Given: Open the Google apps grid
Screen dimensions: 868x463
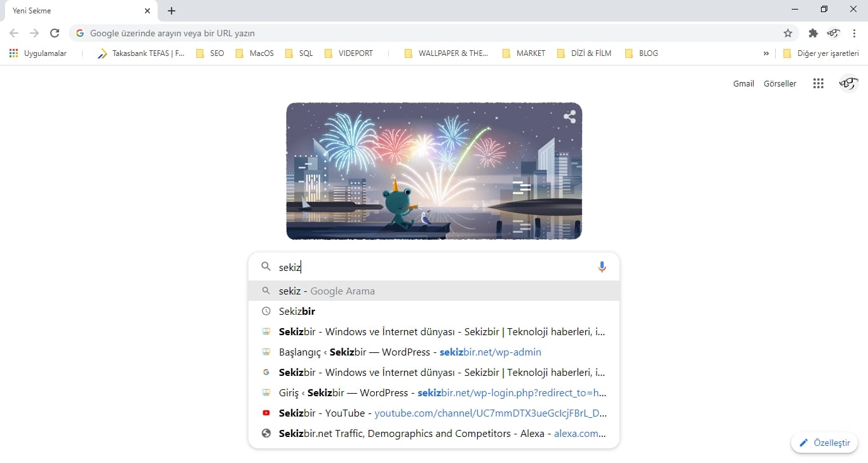Looking at the screenshot, I should tap(818, 83).
